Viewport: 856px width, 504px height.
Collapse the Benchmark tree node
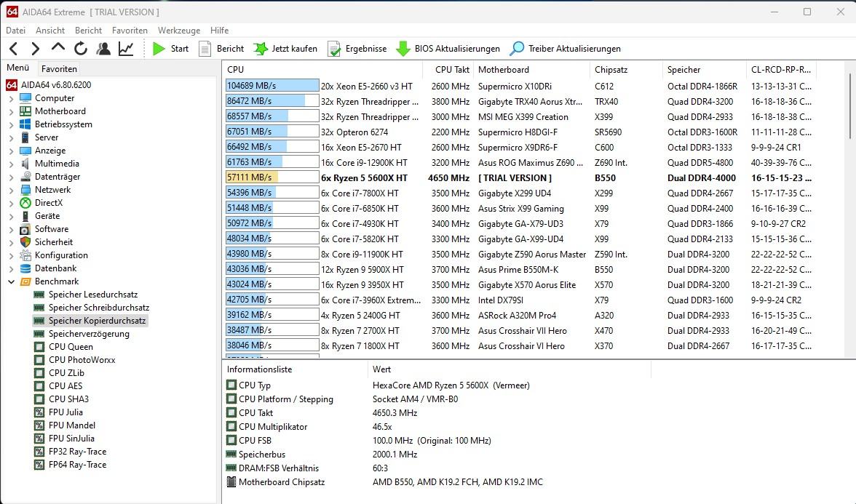pos(12,281)
